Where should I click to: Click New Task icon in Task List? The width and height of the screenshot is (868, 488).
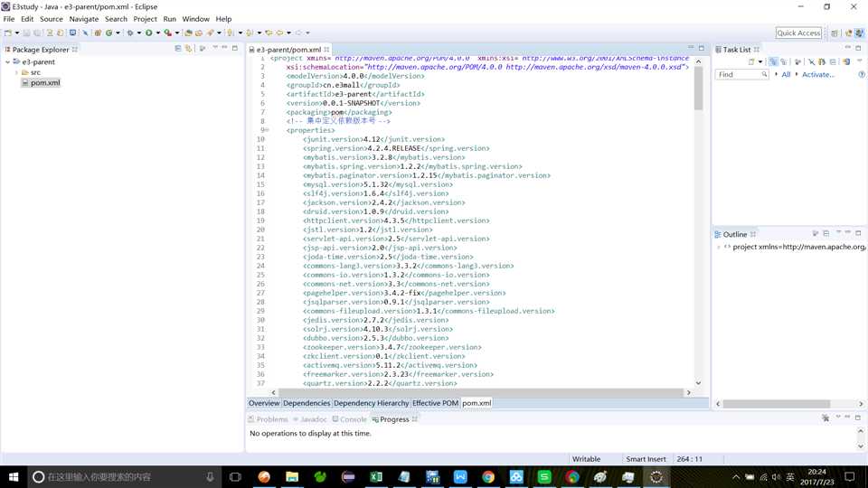pyautogui.click(x=751, y=61)
